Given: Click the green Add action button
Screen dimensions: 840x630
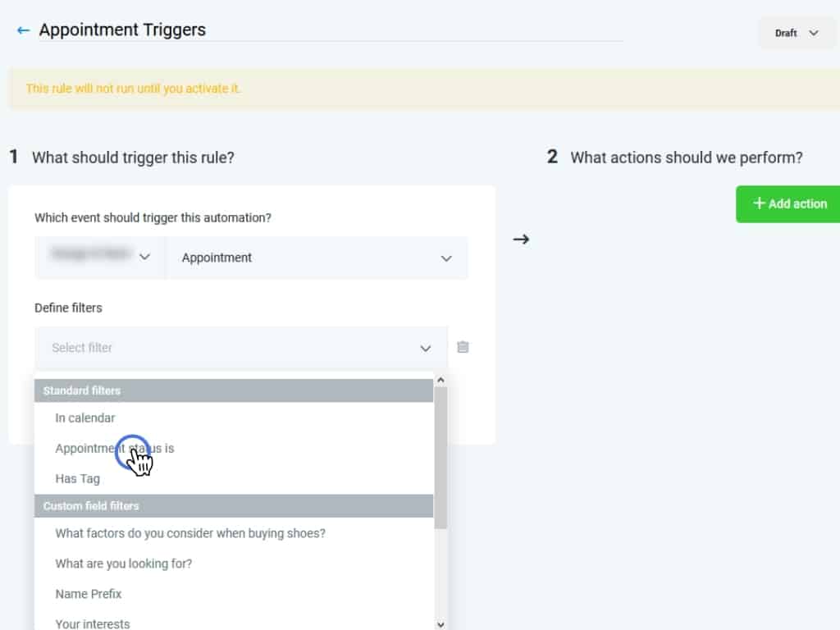Looking at the screenshot, I should pos(788,203).
